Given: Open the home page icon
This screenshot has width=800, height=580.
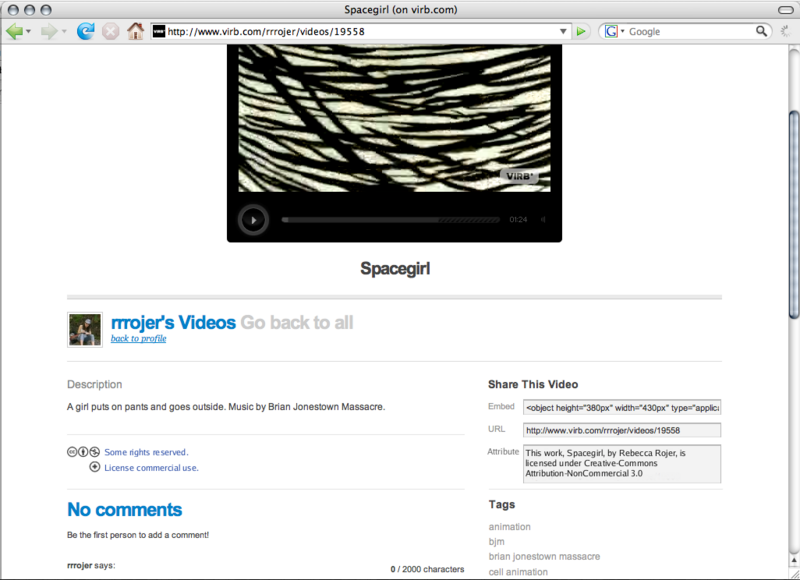Looking at the screenshot, I should coord(136,31).
